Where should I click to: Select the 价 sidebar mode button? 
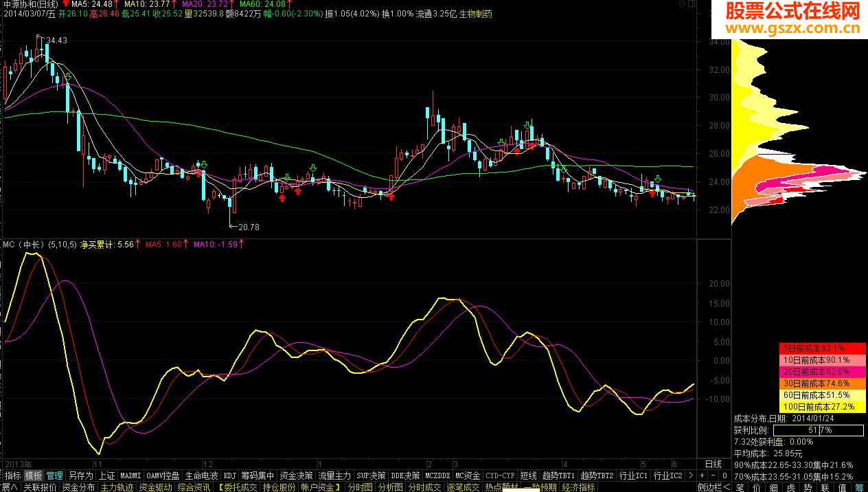pos(757,487)
